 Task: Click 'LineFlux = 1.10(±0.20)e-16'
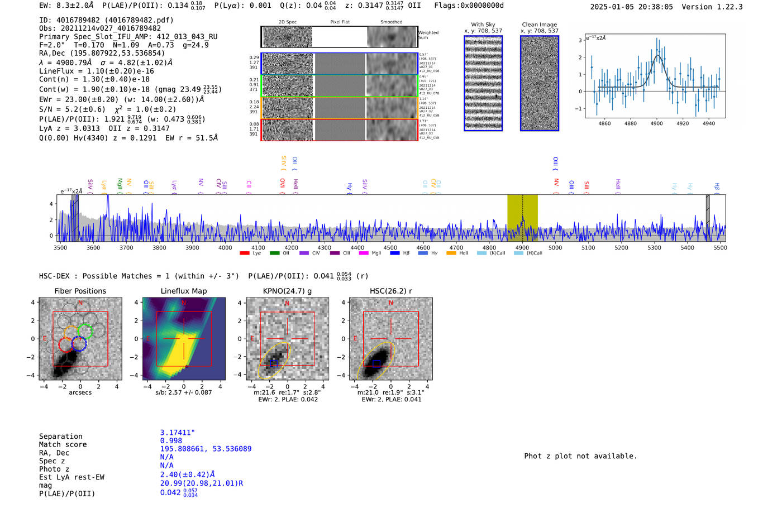click(97, 71)
